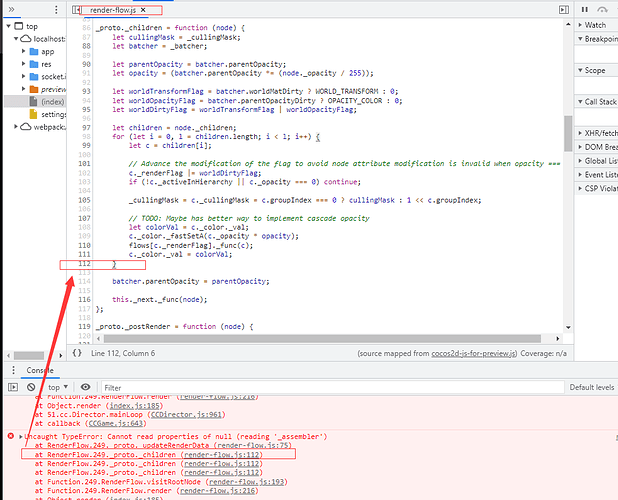Focus the console Filter input

(332, 388)
